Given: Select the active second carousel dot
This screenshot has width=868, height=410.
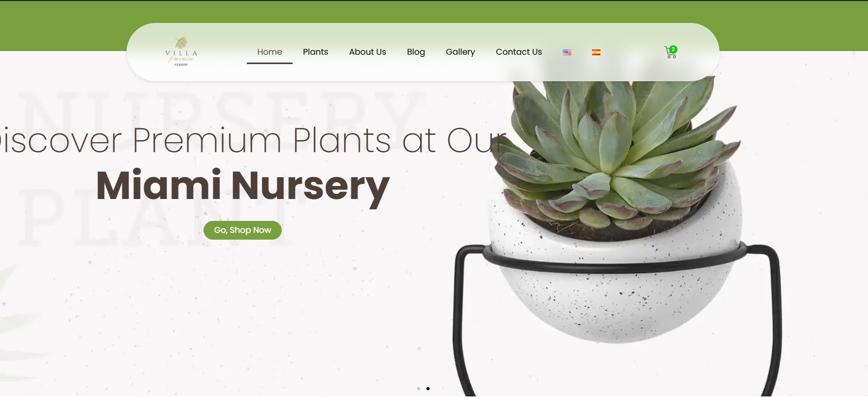Looking at the screenshot, I should pos(428,389).
